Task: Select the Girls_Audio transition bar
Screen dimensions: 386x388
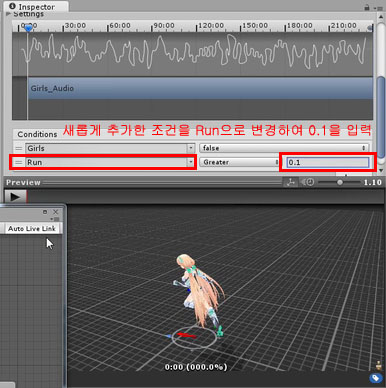Action: (200, 88)
